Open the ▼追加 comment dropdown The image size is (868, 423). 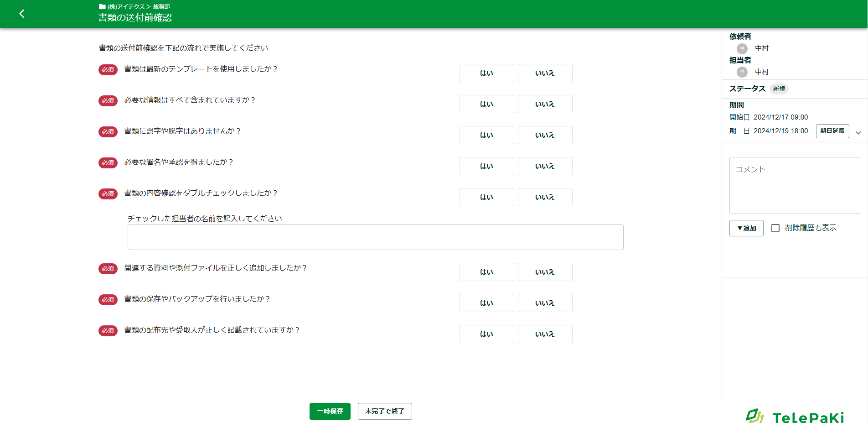(x=746, y=228)
